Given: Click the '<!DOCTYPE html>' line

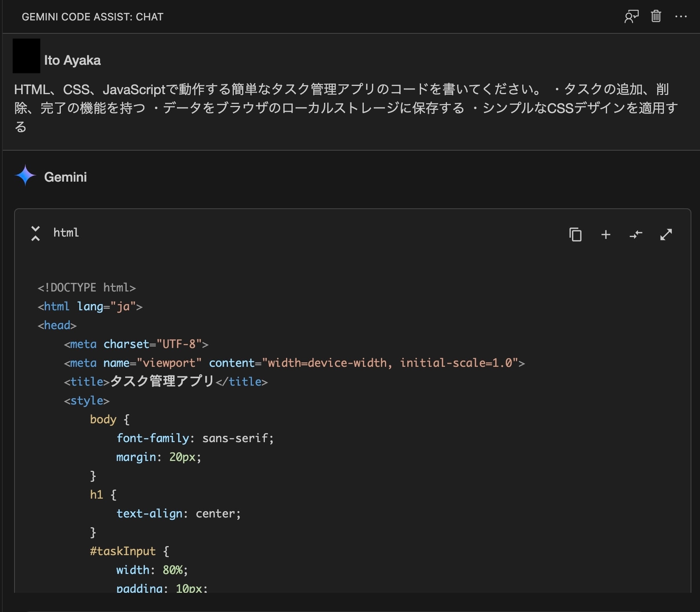Looking at the screenshot, I should (x=87, y=288).
